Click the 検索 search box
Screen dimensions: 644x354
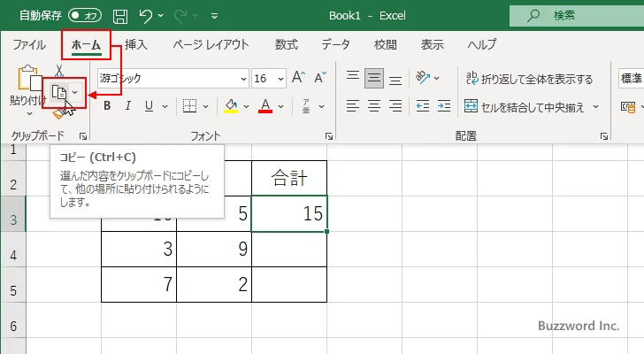(577, 16)
